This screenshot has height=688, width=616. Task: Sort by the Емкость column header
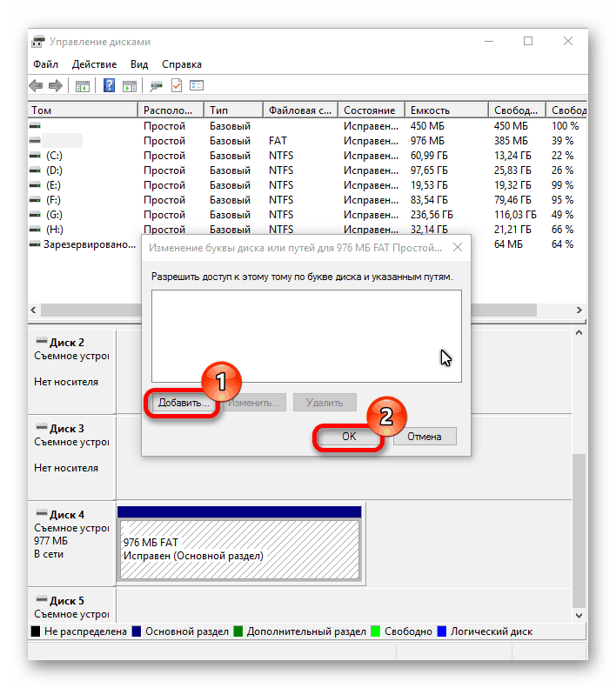tap(446, 110)
